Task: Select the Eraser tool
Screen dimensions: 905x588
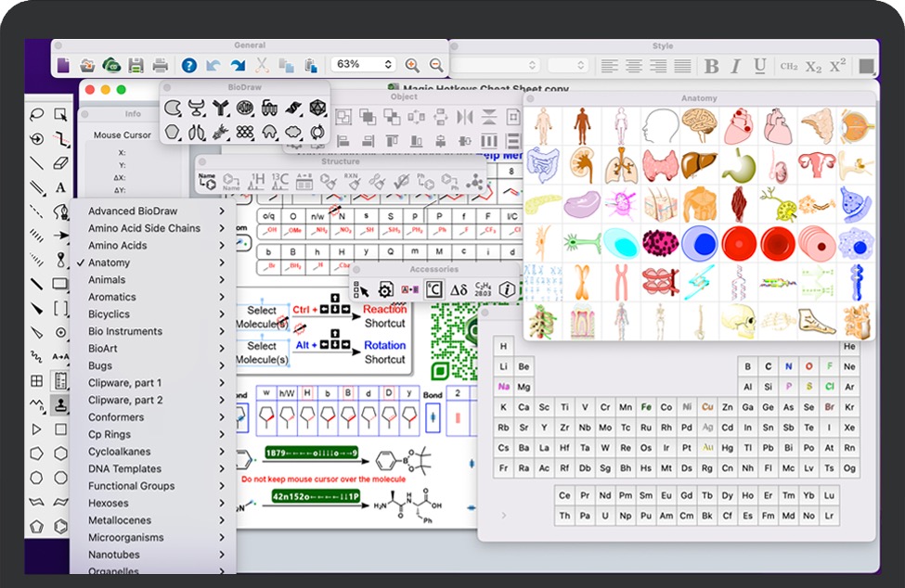Action: (61, 163)
